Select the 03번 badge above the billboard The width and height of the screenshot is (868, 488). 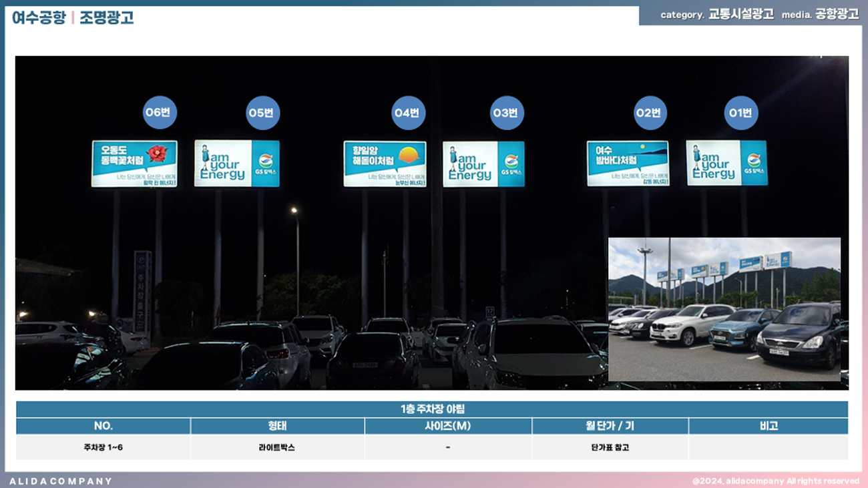click(x=507, y=113)
